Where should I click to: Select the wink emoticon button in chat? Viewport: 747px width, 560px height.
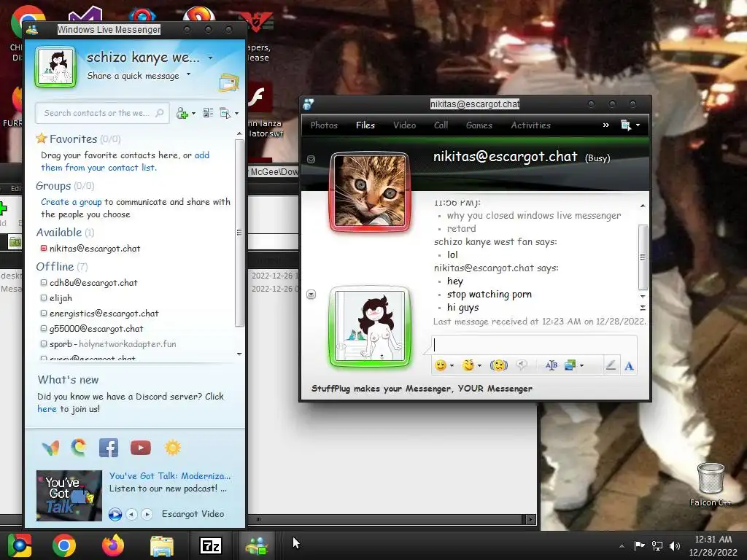click(468, 365)
